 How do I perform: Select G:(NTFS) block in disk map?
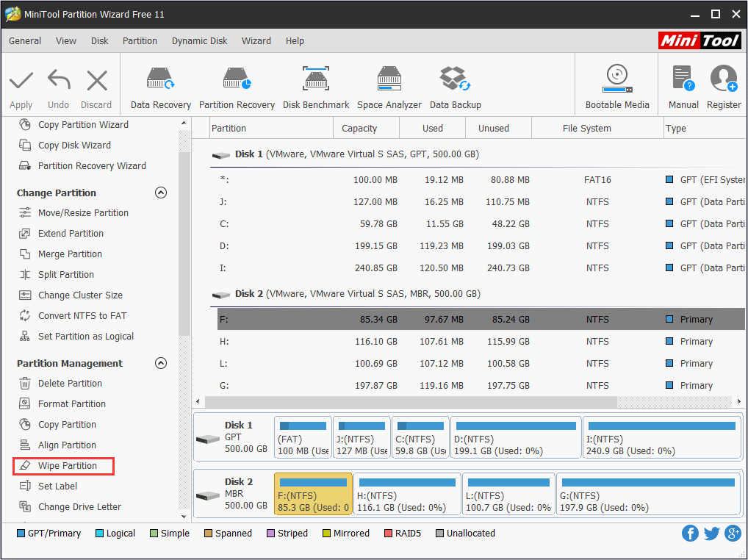coord(648,494)
